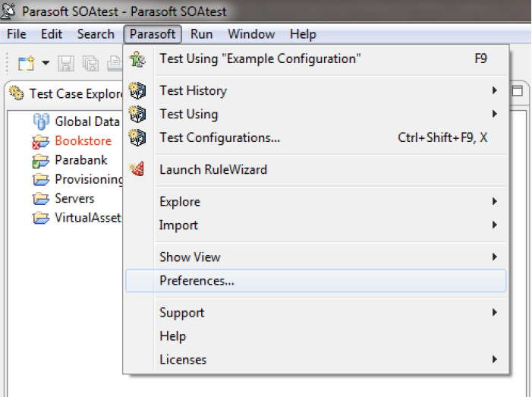
Task: Select the VirtualAssets project
Action: [x=88, y=218]
